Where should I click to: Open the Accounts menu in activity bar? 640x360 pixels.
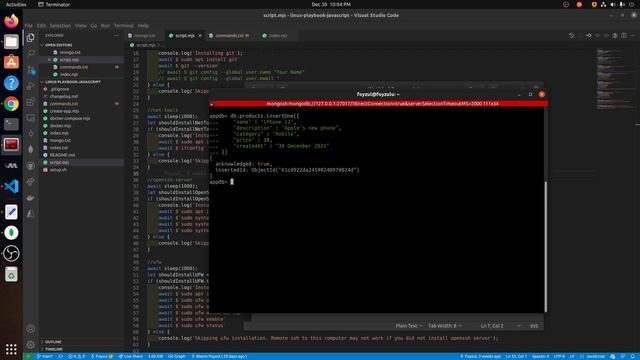pyautogui.click(x=31, y=329)
